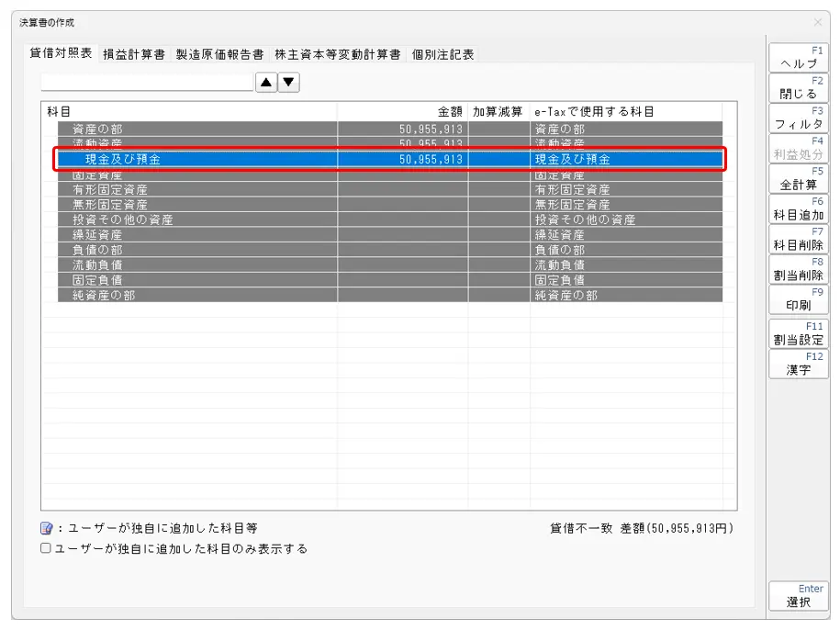Click the e-Tax 現金及び預金 cell
Viewport: 840px width, 630px height.
[626, 159]
